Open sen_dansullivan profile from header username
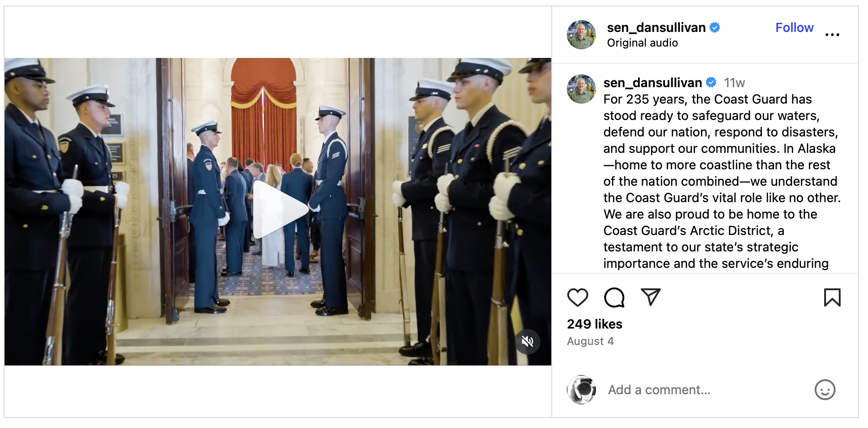The image size is (868, 428). click(656, 27)
